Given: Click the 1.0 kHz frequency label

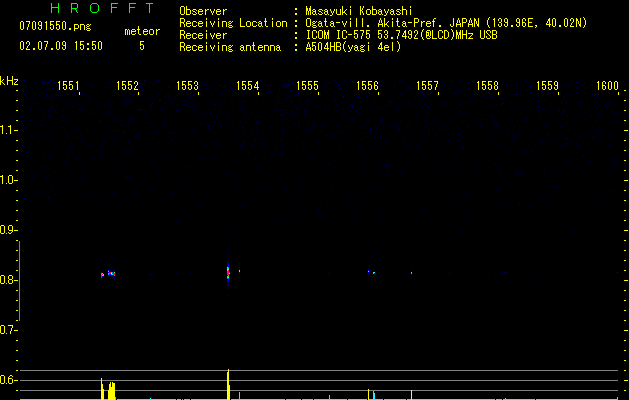Looking at the screenshot, I should click(8, 180).
